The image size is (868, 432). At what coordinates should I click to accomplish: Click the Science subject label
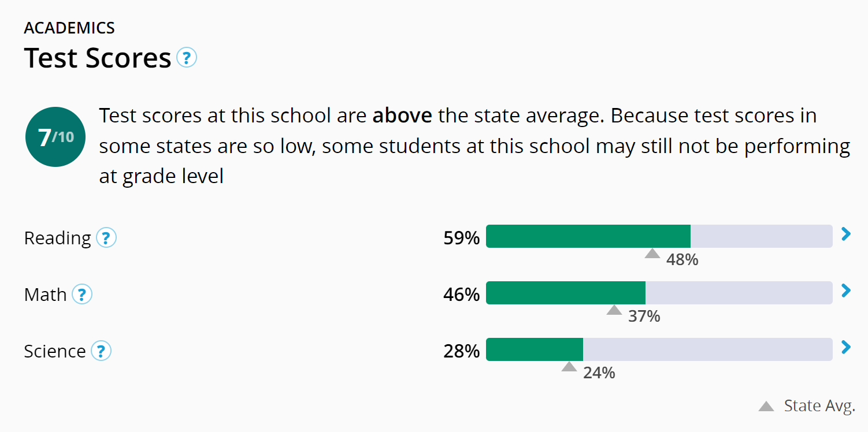[55, 351]
